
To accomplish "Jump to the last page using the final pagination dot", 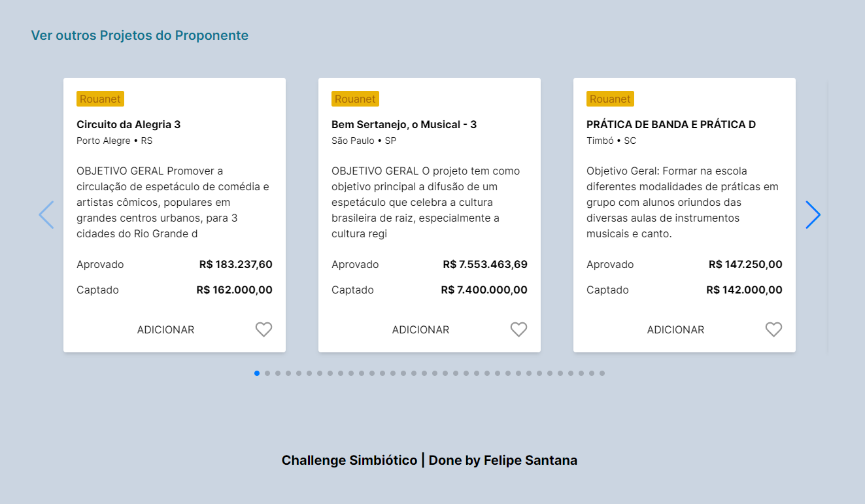I will [602, 373].
